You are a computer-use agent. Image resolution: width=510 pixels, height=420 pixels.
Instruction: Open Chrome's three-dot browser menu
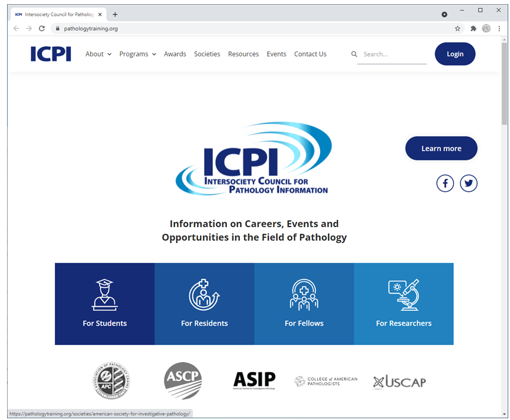499,28
